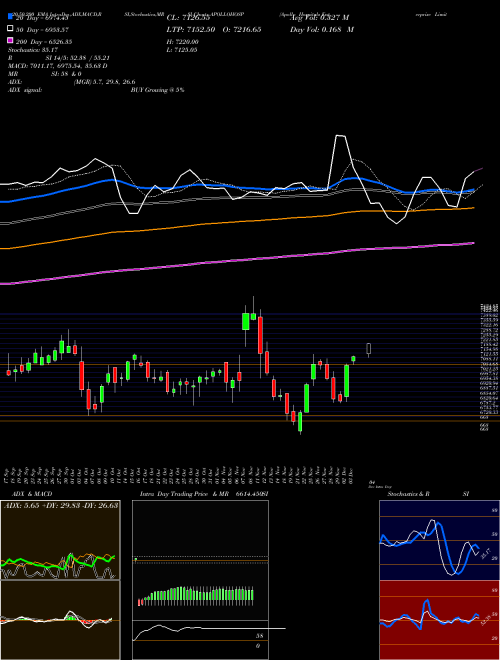Screen dimensions: 500x660
Task: Click the 38 level label in intraday panel
Action: pos(259,636)
